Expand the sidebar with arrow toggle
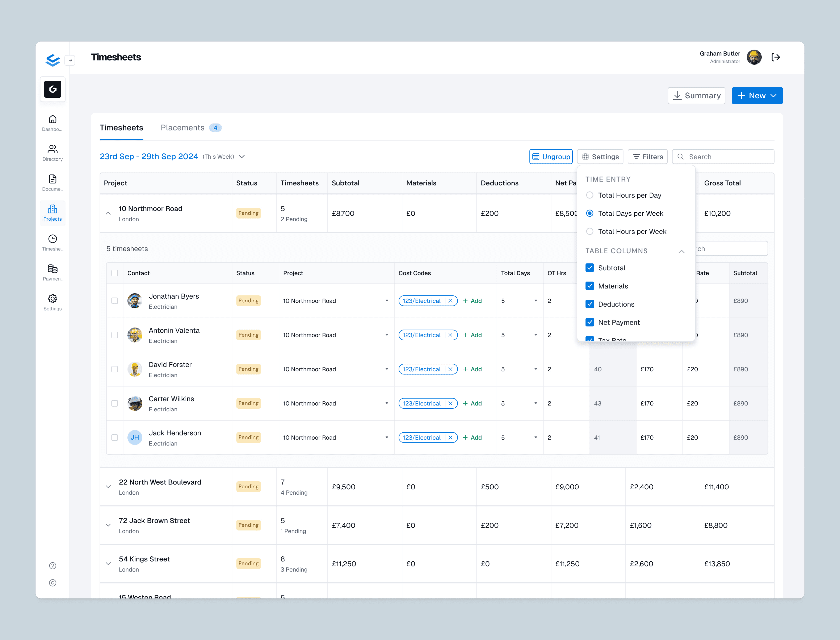The image size is (840, 640). point(70,60)
